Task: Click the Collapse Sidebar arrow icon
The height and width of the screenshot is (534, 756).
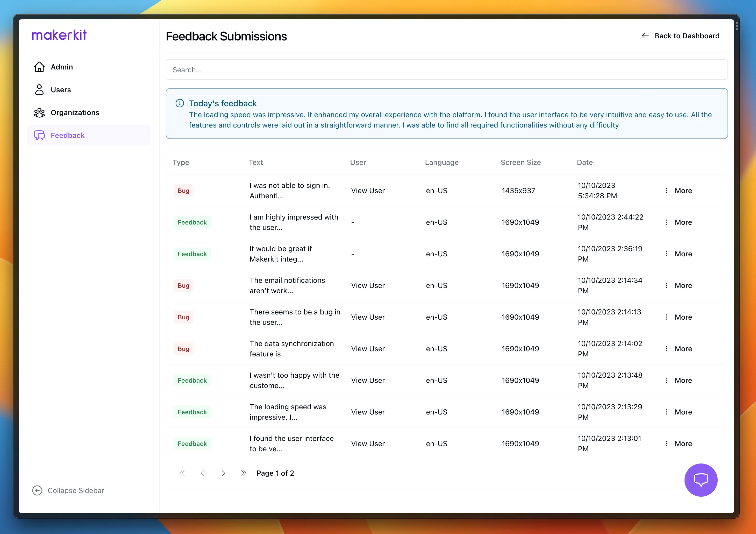Action: click(x=37, y=490)
